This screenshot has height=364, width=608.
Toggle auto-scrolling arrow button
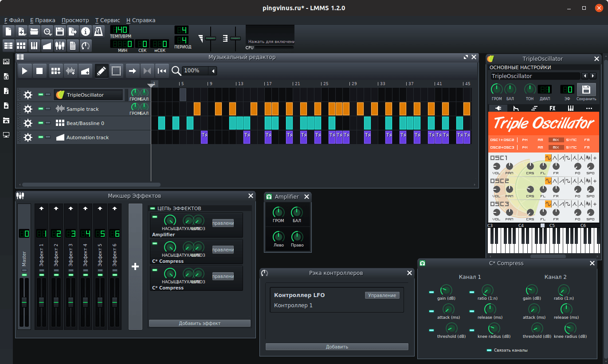(132, 70)
